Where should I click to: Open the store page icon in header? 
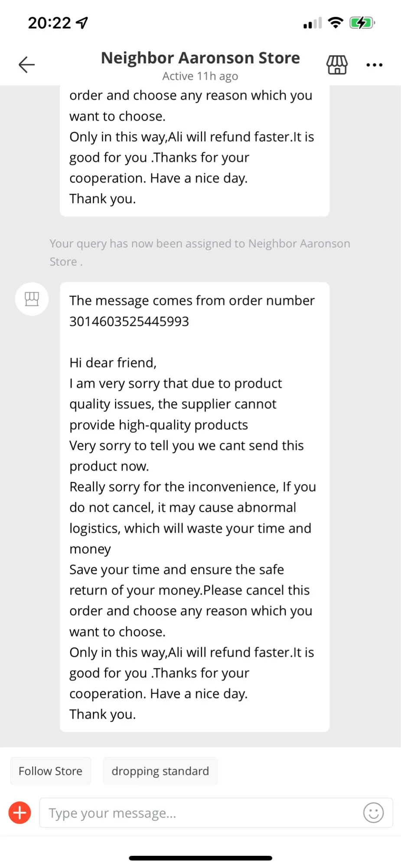[x=337, y=65]
